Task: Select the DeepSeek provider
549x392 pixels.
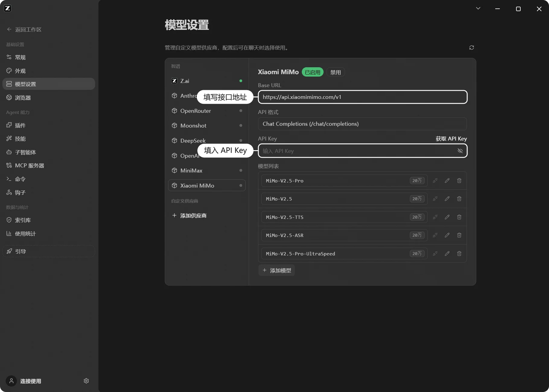Action: tap(207, 141)
